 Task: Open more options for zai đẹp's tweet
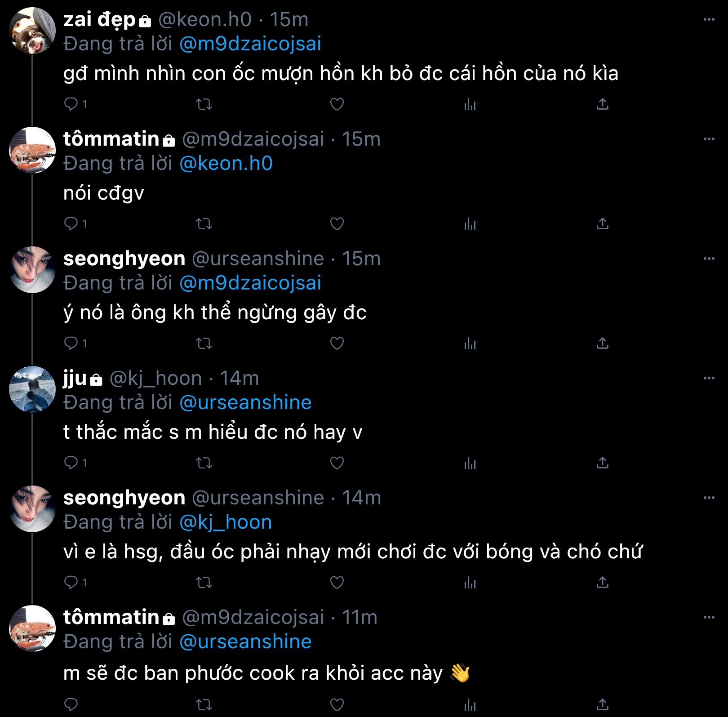tap(709, 20)
